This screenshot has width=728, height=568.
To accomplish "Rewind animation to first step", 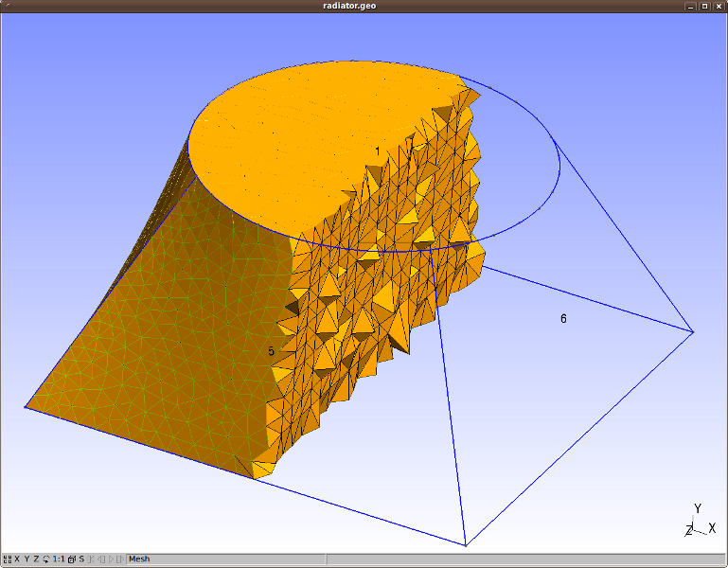I will [x=91, y=559].
